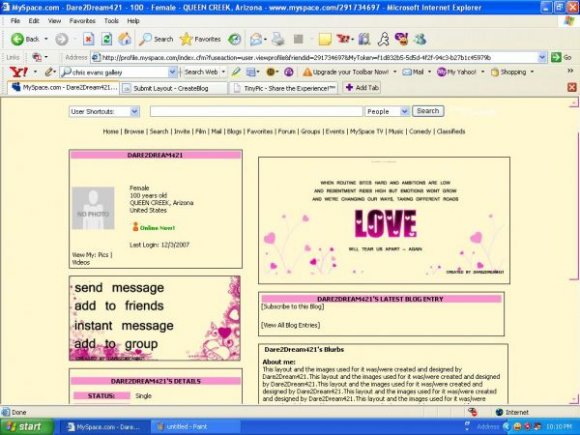580x435 pixels.
Task: Expand the address bar URL dropdown
Action: tap(542, 57)
